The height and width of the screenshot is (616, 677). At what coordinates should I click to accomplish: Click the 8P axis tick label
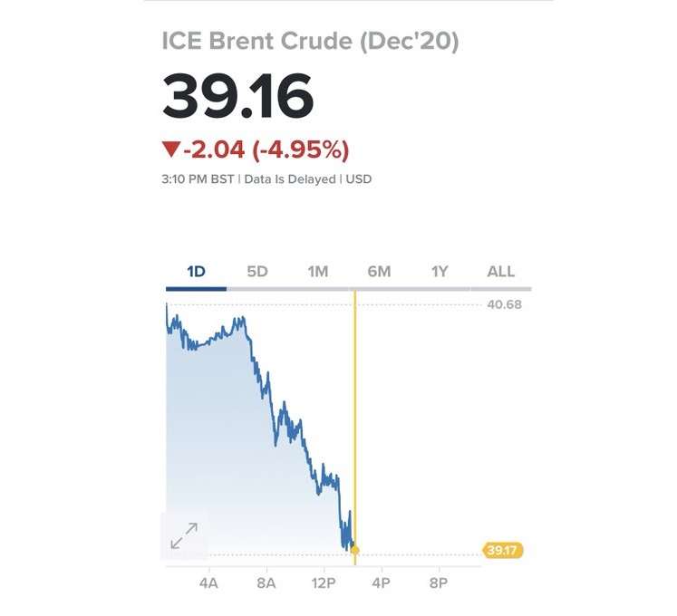pyautogui.click(x=439, y=583)
